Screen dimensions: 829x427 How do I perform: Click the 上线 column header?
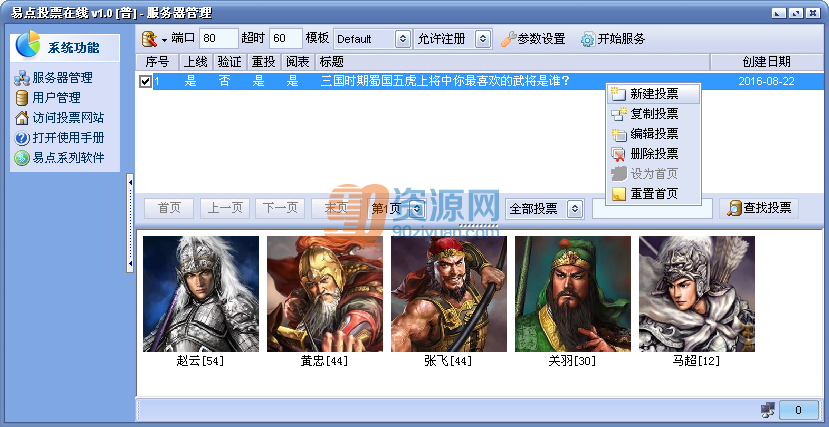196,62
